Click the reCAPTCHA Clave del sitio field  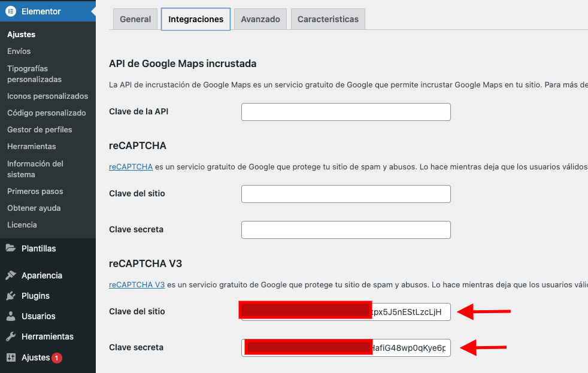pos(345,194)
